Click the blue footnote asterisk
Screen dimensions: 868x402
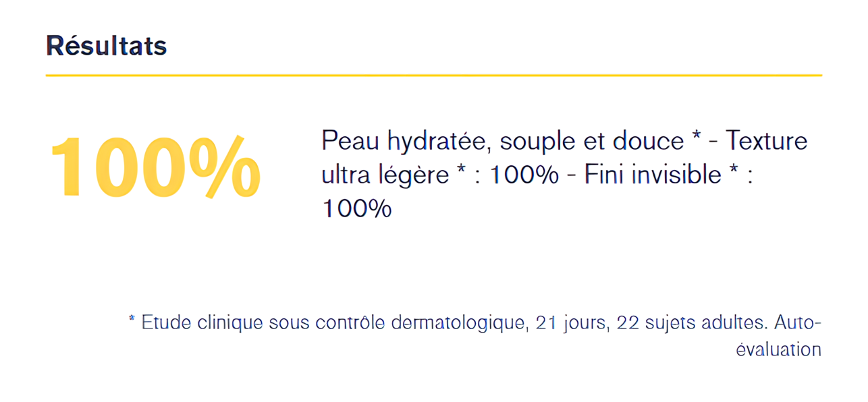[x=132, y=319]
